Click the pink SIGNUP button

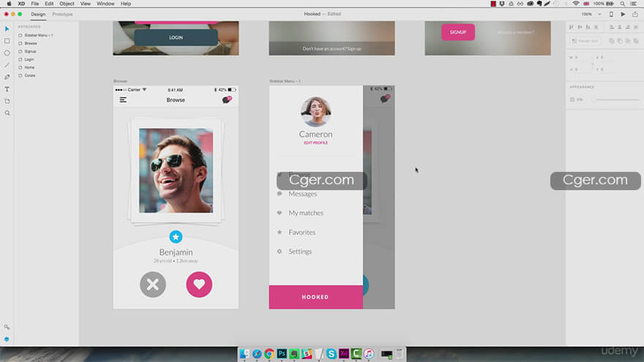[x=458, y=32]
